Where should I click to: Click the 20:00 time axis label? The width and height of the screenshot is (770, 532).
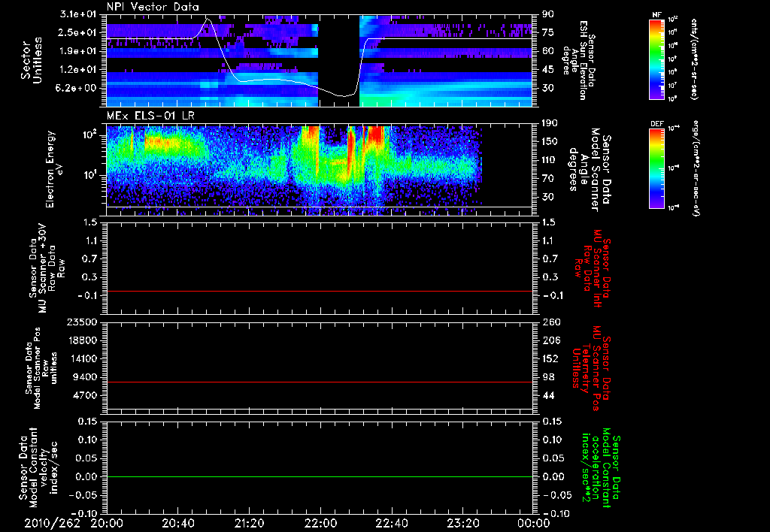(x=107, y=523)
